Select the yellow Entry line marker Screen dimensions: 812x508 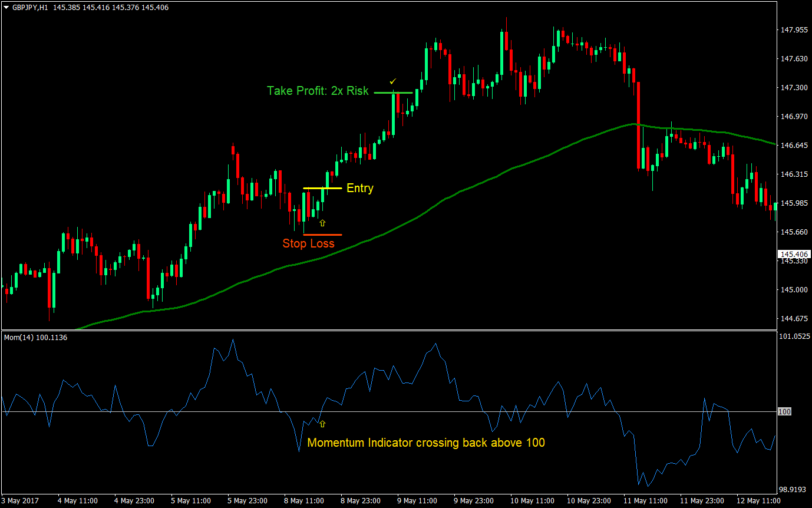pyautogui.click(x=322, y=187)
